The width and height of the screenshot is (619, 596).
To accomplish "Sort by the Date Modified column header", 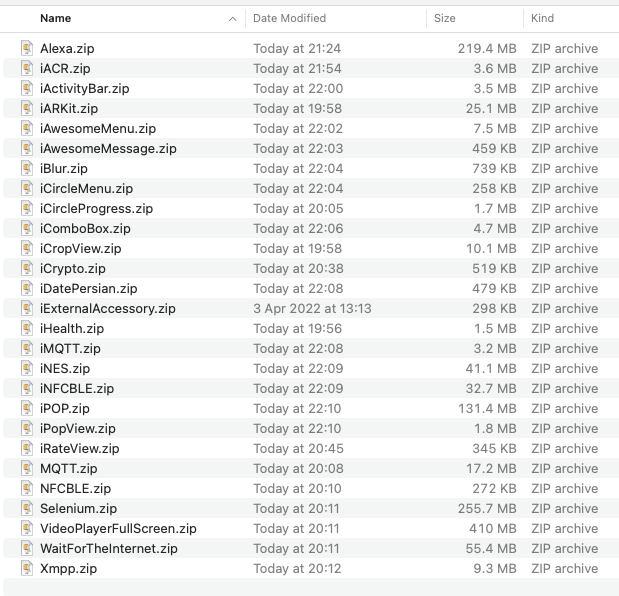I will pos(289,18).
